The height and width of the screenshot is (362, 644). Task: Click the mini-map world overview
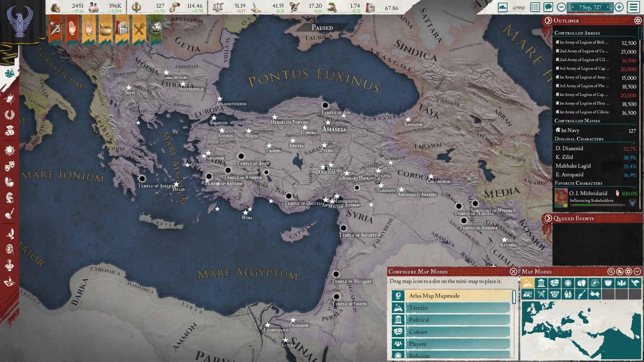click(581, 330)
